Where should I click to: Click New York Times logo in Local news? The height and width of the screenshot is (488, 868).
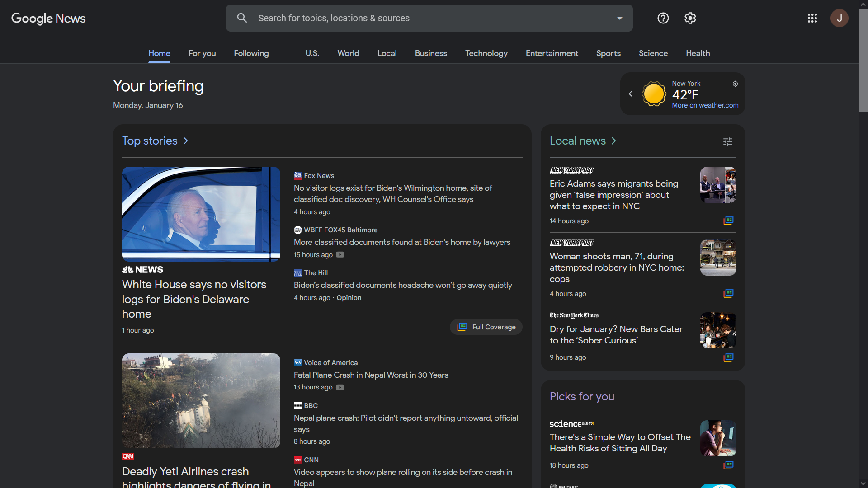point(574,315)
